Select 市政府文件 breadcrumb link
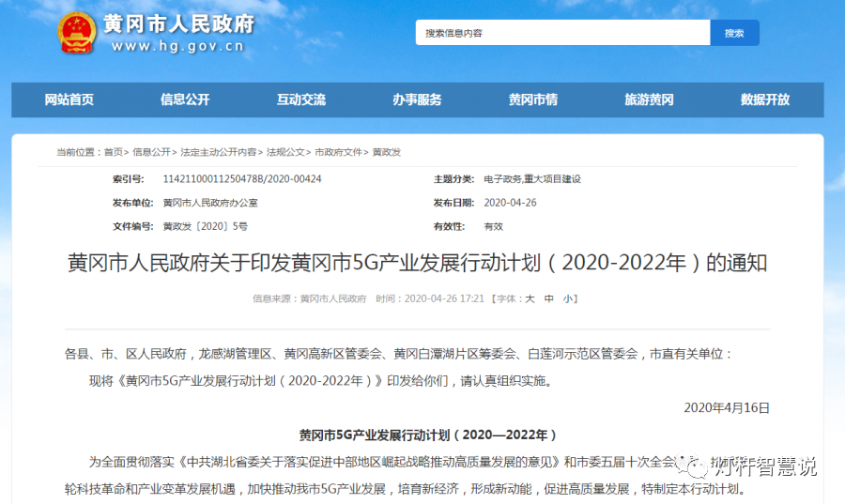The image size is (845, 504). point(338,152)
